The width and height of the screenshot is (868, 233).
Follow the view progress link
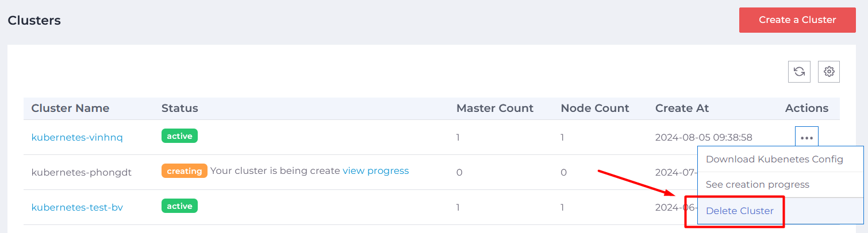tap(375, 171)
